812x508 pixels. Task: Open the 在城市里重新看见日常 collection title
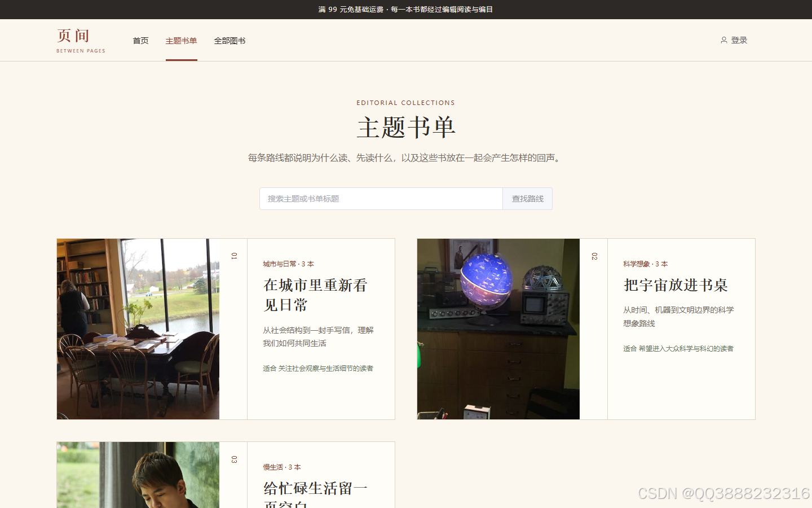point(315,295)
